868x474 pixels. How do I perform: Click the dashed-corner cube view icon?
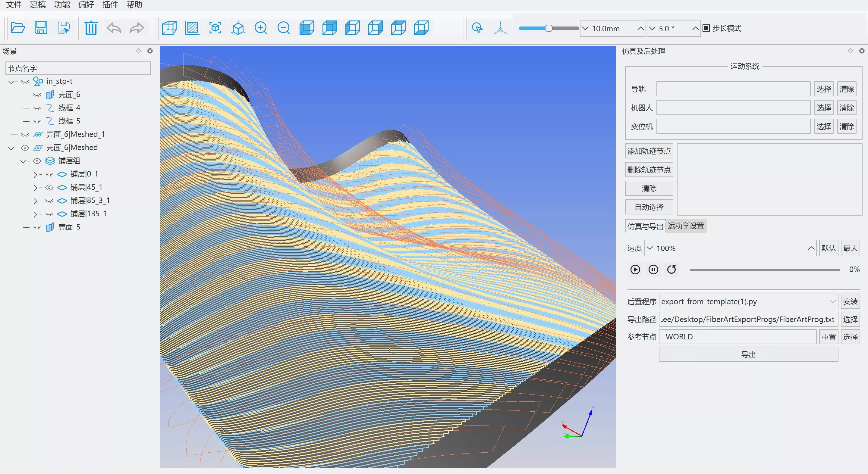tap(169, 28)
